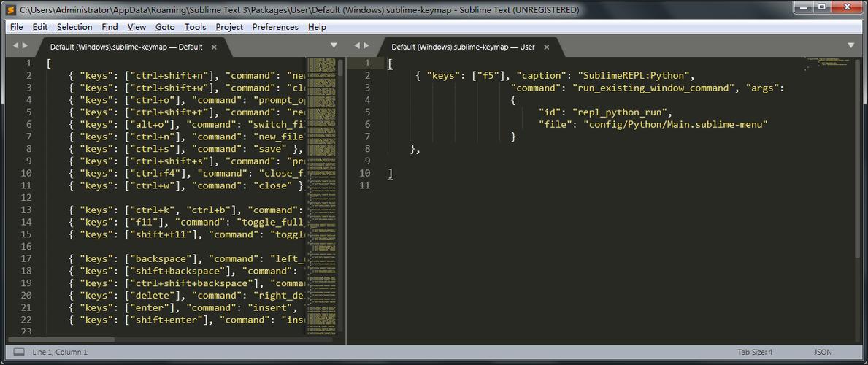Toggle the side bar status bar icon
This screenshot has width=868, height=365.
pyautogui.click(x=20, y=352)
